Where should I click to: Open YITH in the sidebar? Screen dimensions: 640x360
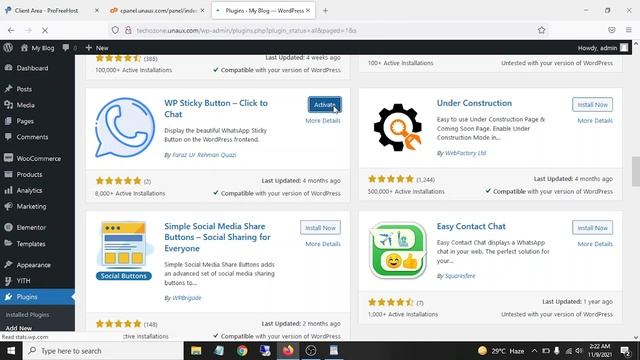coord(23,281)
